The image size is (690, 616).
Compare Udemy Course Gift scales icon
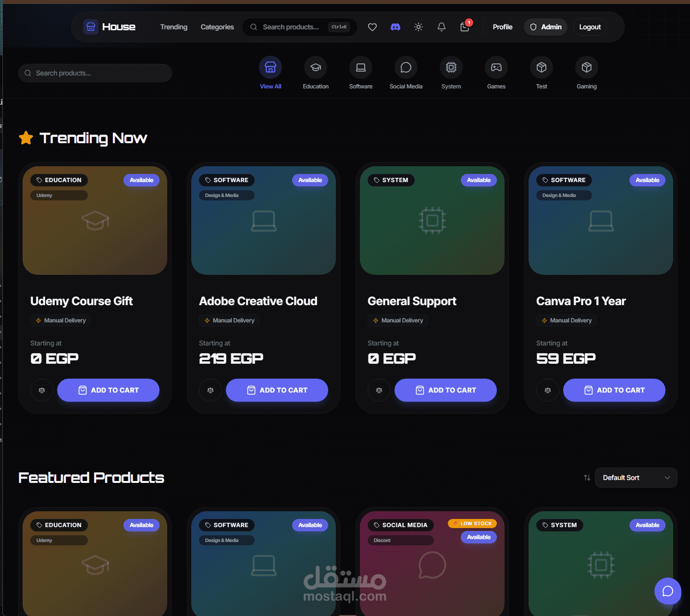[42, 390]
